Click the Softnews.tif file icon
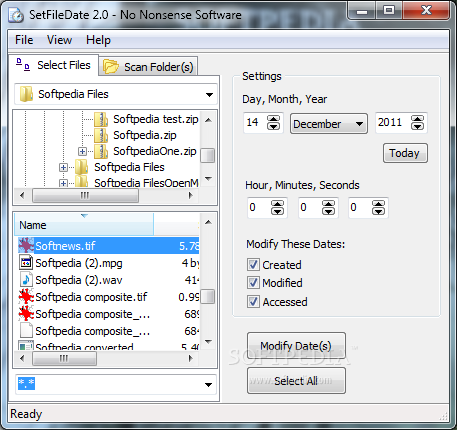Image resolution: width=457 pixels, height=430 pixels. pyautogui.click(x=26, y=246)
